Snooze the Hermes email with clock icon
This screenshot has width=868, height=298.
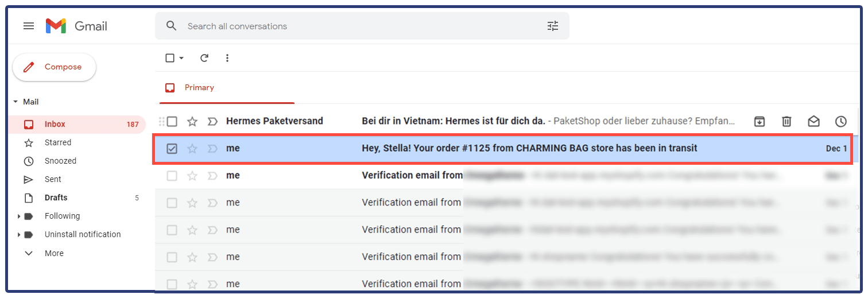pyautogui.click(x=840, y=121)
